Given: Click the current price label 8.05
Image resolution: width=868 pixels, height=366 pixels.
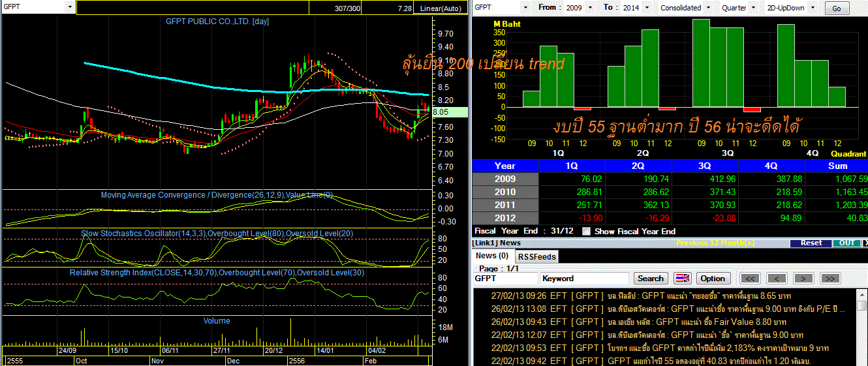Looking at the screenshot, I should pos(450,112).
